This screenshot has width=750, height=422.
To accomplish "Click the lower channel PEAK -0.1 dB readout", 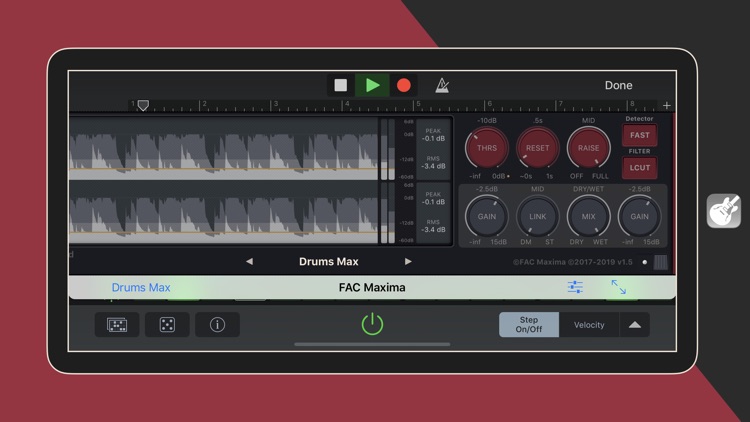I will point(433,199).
